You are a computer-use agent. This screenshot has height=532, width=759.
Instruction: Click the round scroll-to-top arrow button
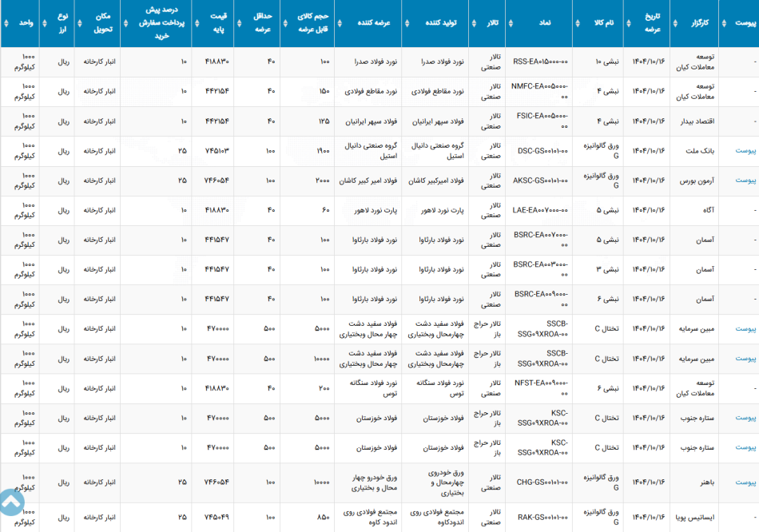point(10,502)
